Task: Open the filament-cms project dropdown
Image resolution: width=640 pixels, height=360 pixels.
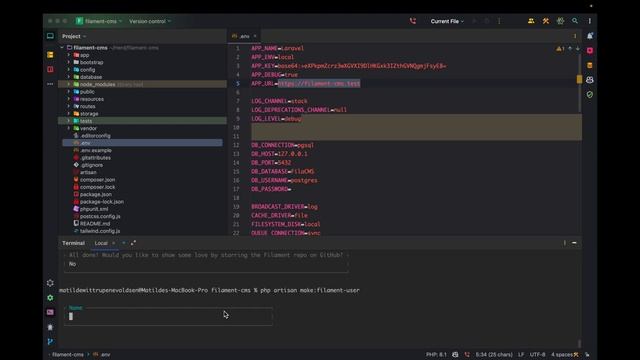Action: [99, 21]
